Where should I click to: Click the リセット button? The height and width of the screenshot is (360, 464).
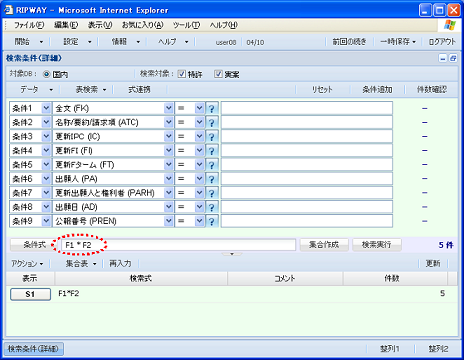coord(322,89)
